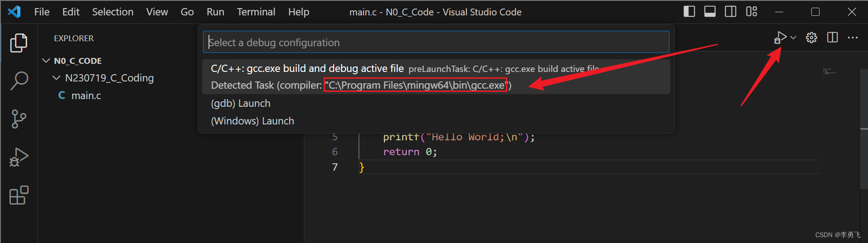Split the editor to the right
Viewport: 868px width, 243px height.
(x=832, y=38)
